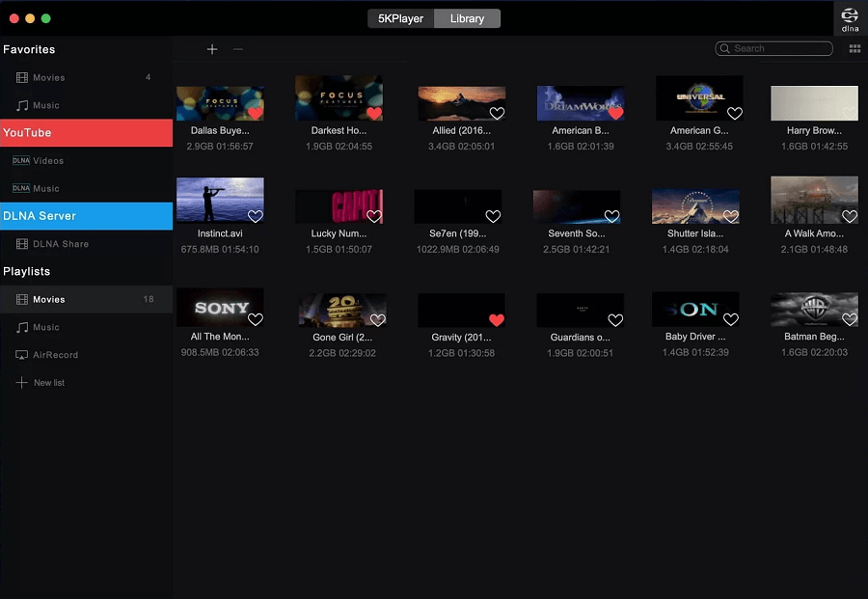Click the title "Guardians o..."
868x599 pixels.
coord(581,338)
